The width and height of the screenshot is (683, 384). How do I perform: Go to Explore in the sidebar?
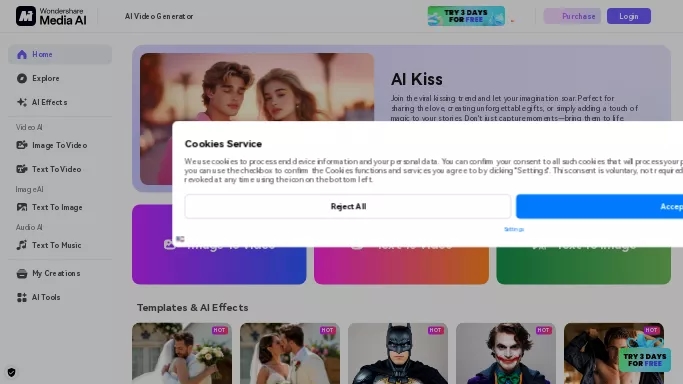pyautogui.click(x=60, y=78)
